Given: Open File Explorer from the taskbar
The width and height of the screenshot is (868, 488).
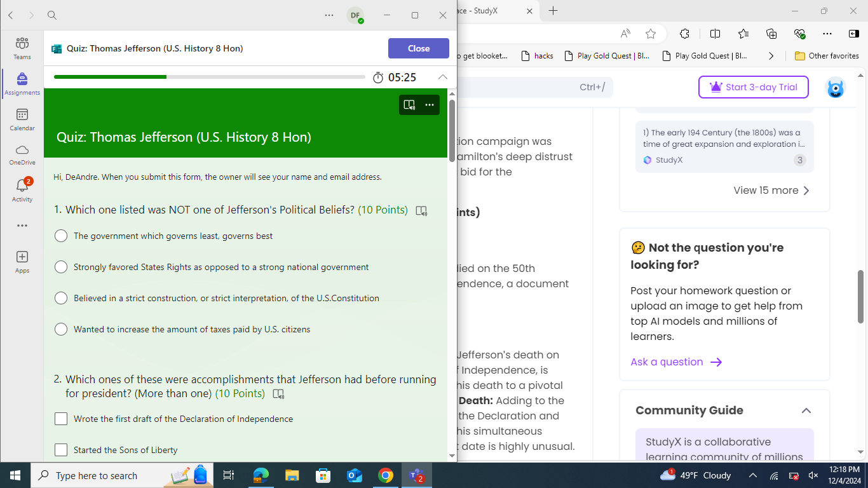Looking at the screenshot, I should click(x=292, y=475).
